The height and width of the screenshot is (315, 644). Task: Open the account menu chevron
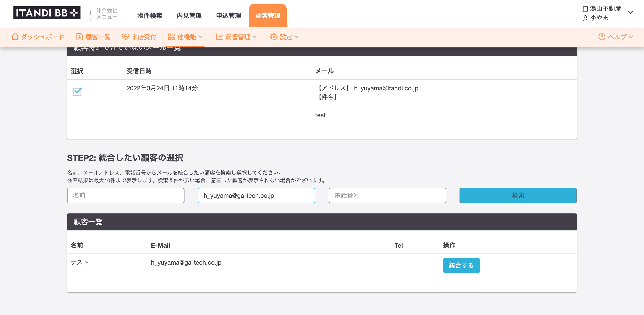pyautogui.click(x=630, y=12)
